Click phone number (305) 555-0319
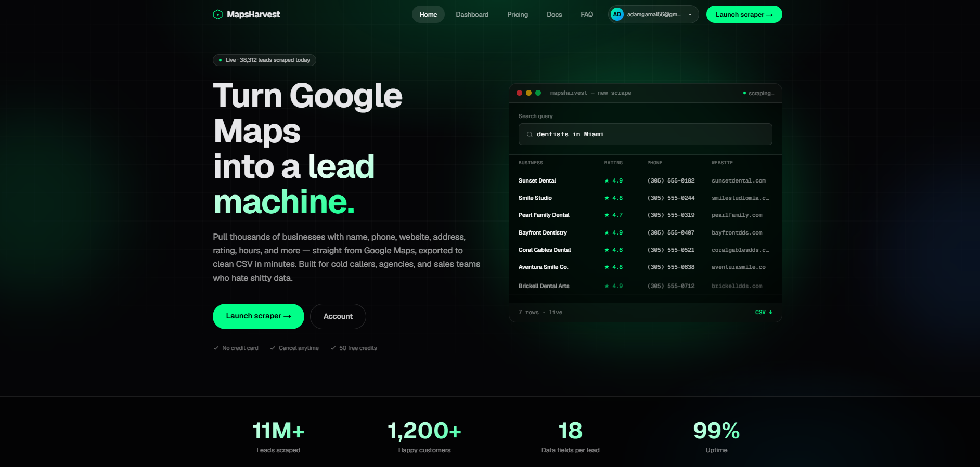 [671, 215]
